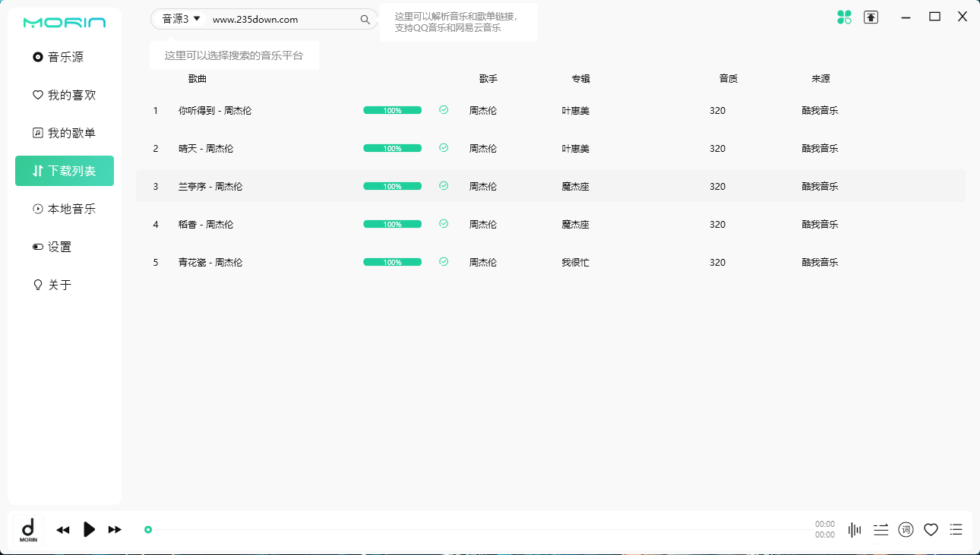Viewport: 980px width, 555px height.
Task: Click the search box with www.235down.com
Action: coord(283,20)
